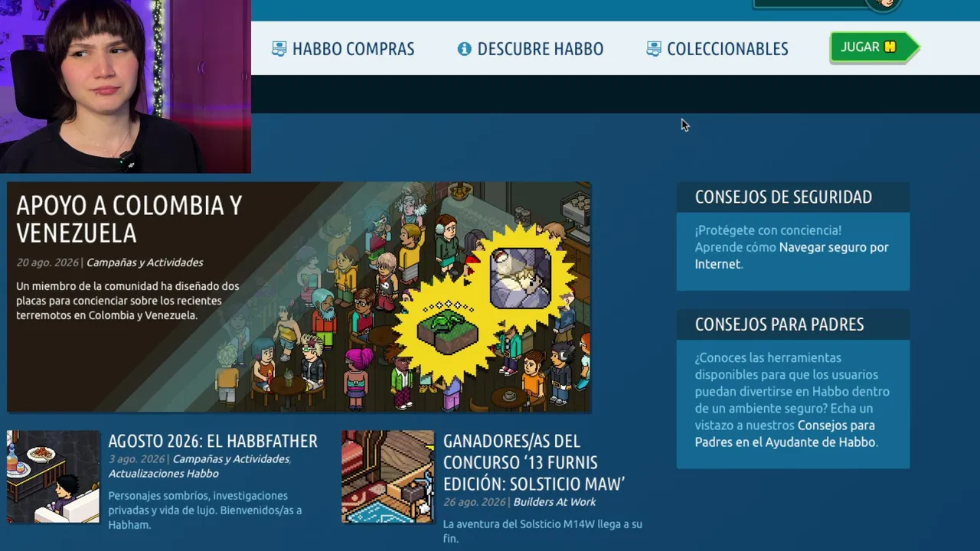Open the Navegar seguro por Internet link
This screenshot has width=980, height=551.
tap(792, 256)
